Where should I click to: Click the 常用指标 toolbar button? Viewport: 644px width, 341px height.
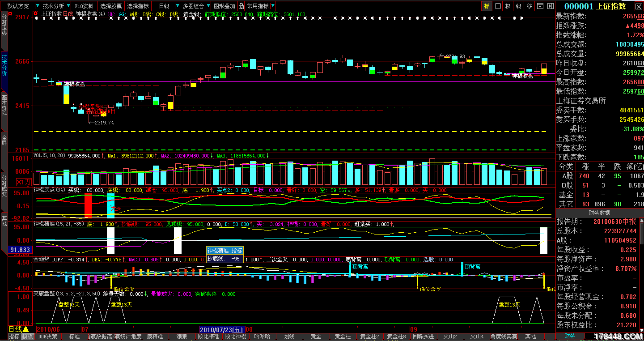(x=258, y=6)
